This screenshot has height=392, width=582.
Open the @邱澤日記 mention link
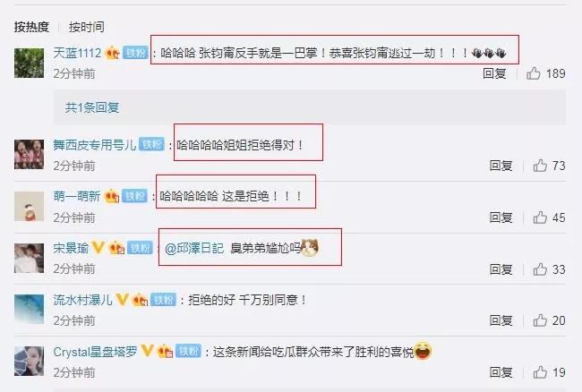coord(194,248)
